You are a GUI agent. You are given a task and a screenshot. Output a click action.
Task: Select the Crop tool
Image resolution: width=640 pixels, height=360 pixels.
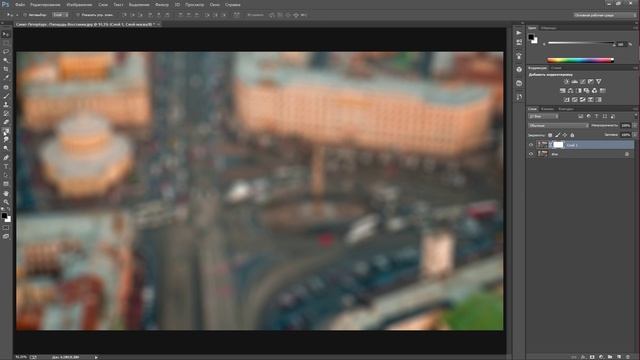6,69
